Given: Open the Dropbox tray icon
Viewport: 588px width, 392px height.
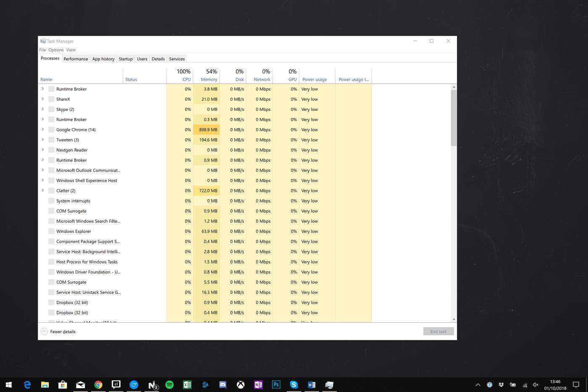Looking at the screenshot, I should click(x=501, y=384).
